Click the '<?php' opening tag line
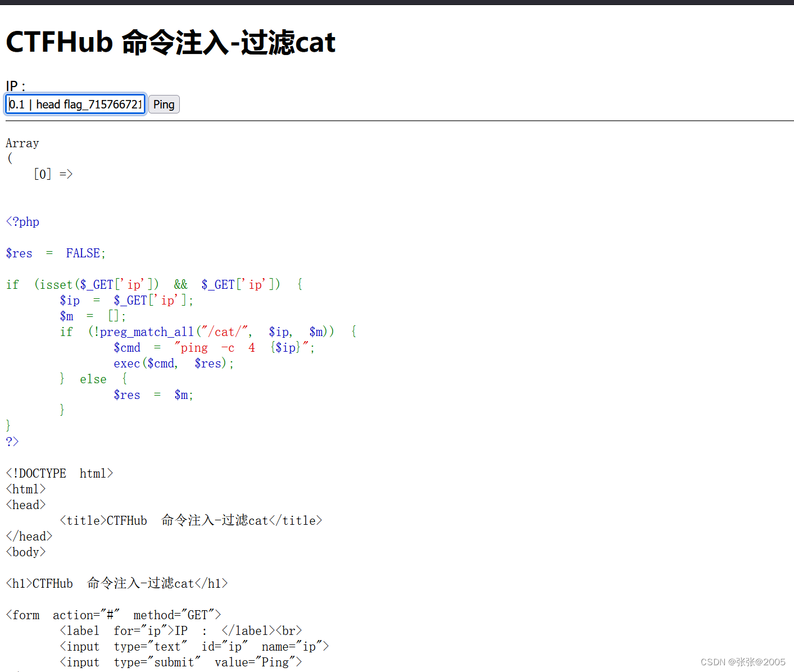794x672 pixels. tap(22, 222)
